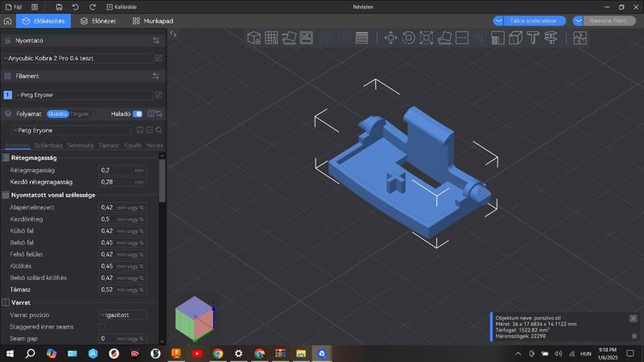Image resolution: width=644 pixels, height=362 pixels.
Task: Select the Text shape T tool
Action: tap(533, 38)
